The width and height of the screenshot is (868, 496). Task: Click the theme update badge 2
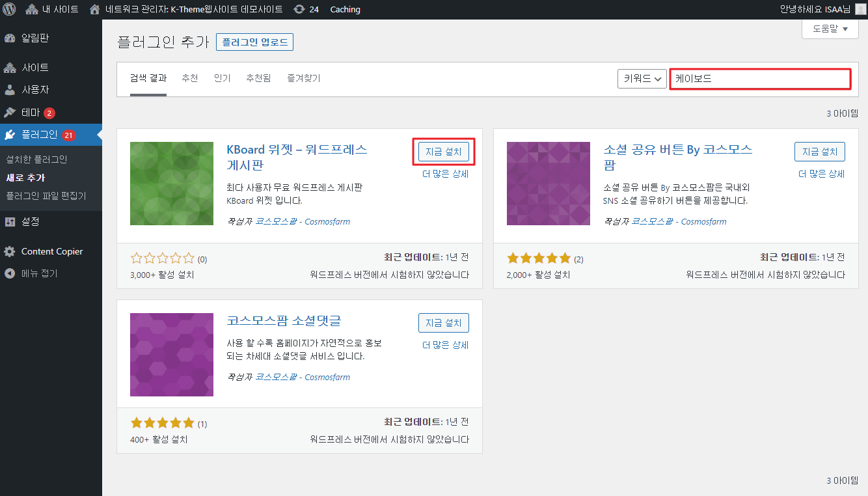click(49, 113)
